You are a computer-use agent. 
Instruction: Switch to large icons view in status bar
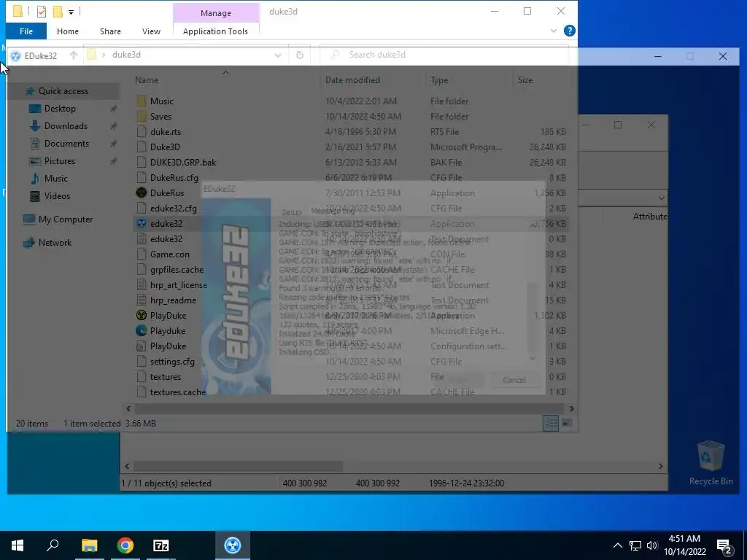point(567,424)
